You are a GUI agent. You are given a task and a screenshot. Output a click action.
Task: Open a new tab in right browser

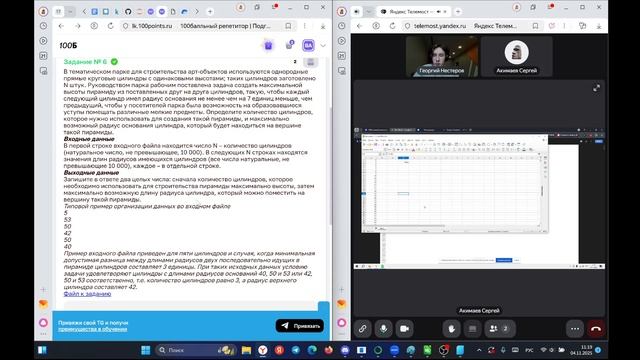click(458, 11)
